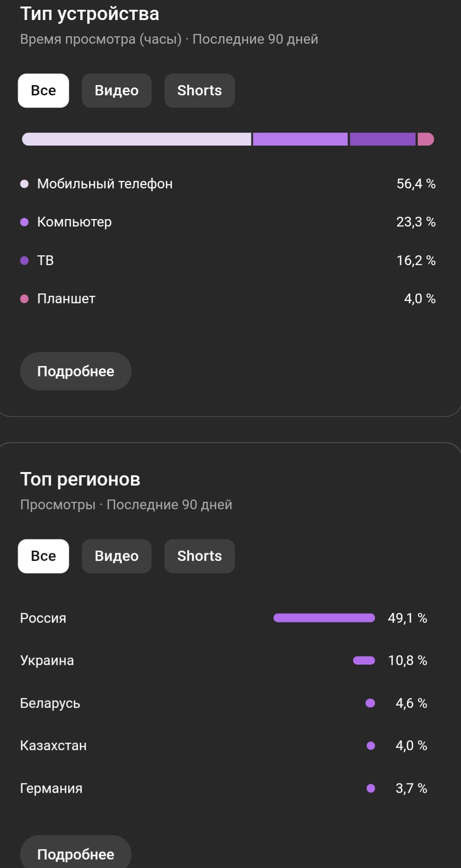Click the short purple bar for Украина
This screenshot has width=461, height=868.
(x=364, y=661)
